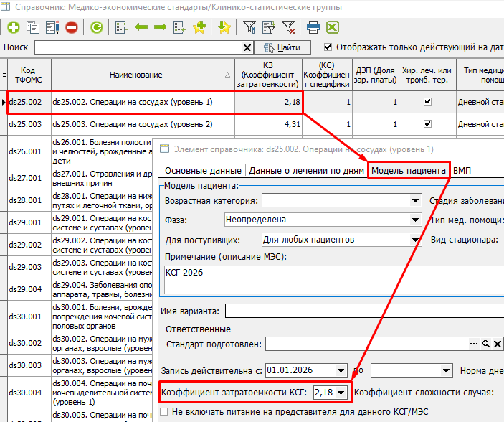Click the 'Код ТФОМС' column header
The width and height of the screenshot is (504, 422).
point(29,75)
